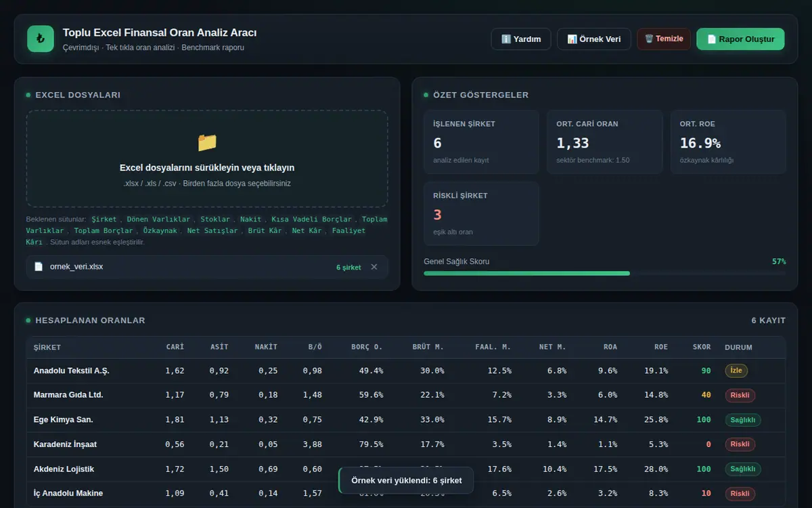Viewport: 812px width, 508px height.
Task: Remove ornek_veri.xlsx with the X button
Action: pyautogui.click(x=374, y=267)
